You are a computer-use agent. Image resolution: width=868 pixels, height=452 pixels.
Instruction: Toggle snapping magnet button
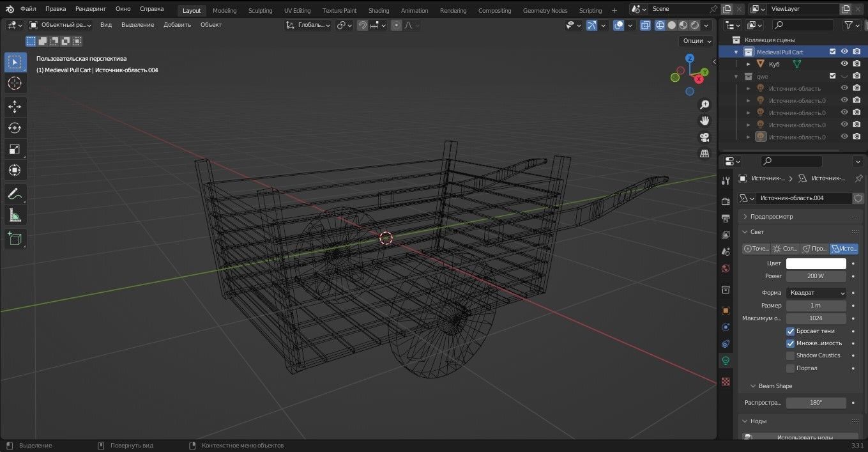363,25
